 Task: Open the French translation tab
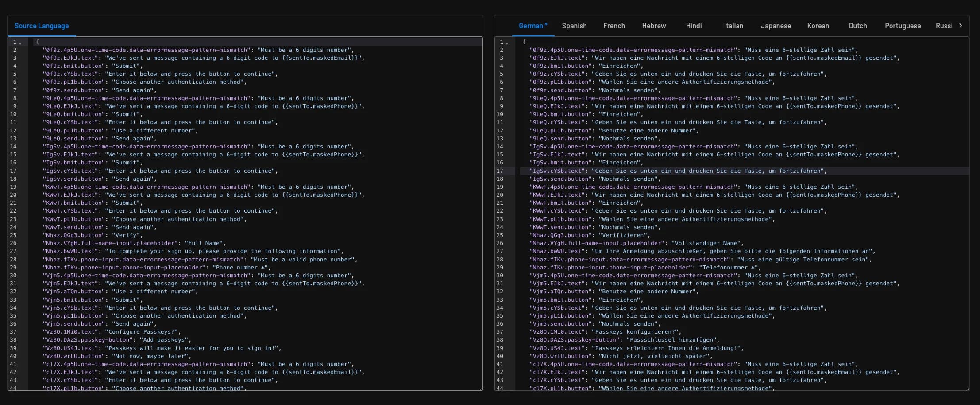tap(614, 26)
